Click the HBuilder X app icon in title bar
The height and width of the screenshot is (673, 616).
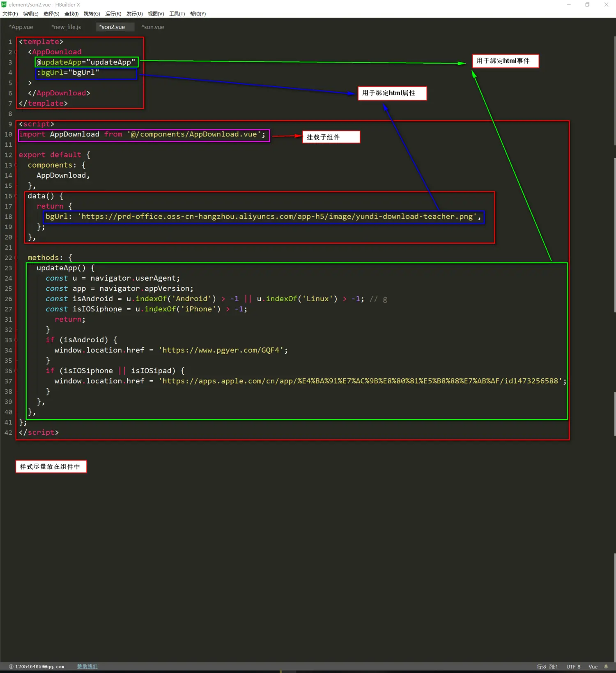click(x=4, y=5)
